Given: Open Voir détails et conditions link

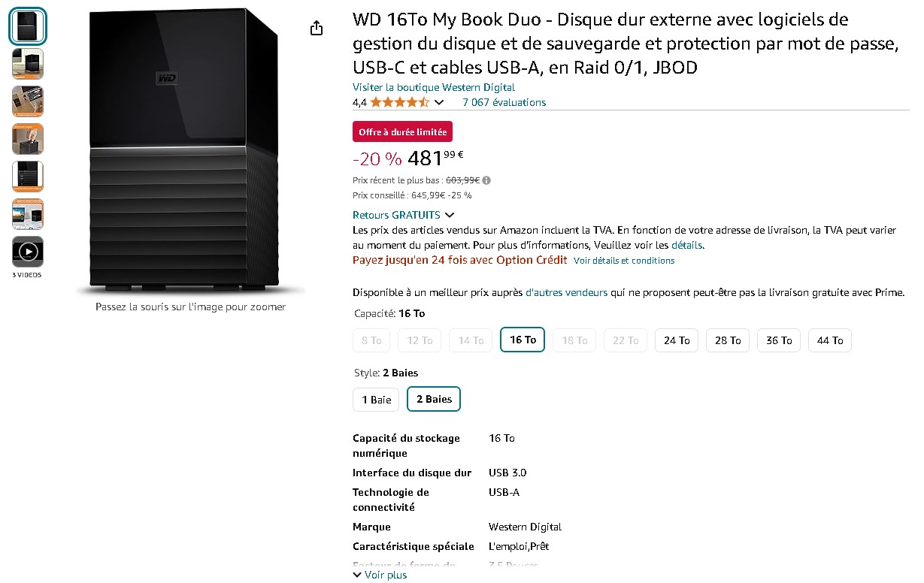Looking at the screenshot, I should pyautogui.click(x=624, y=261).
